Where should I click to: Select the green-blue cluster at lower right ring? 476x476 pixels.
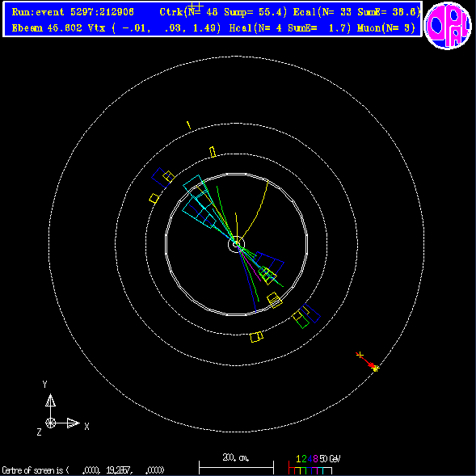click(x=306, y=316)
